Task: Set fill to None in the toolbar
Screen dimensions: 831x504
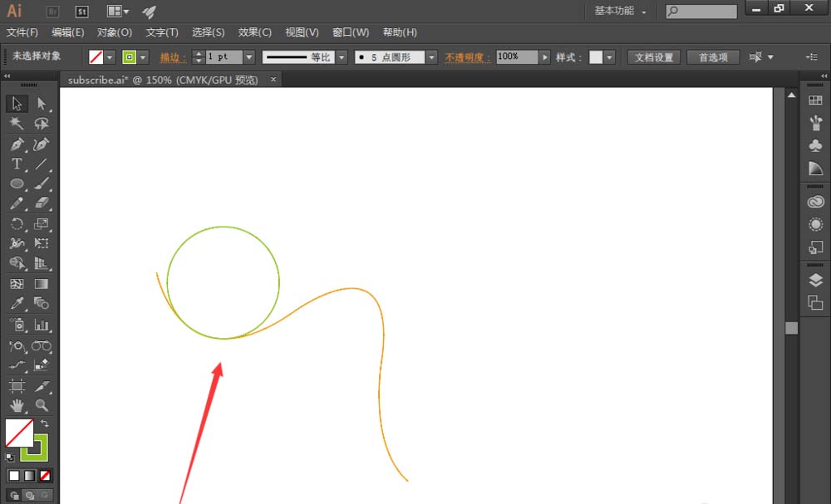Action: 44,475
